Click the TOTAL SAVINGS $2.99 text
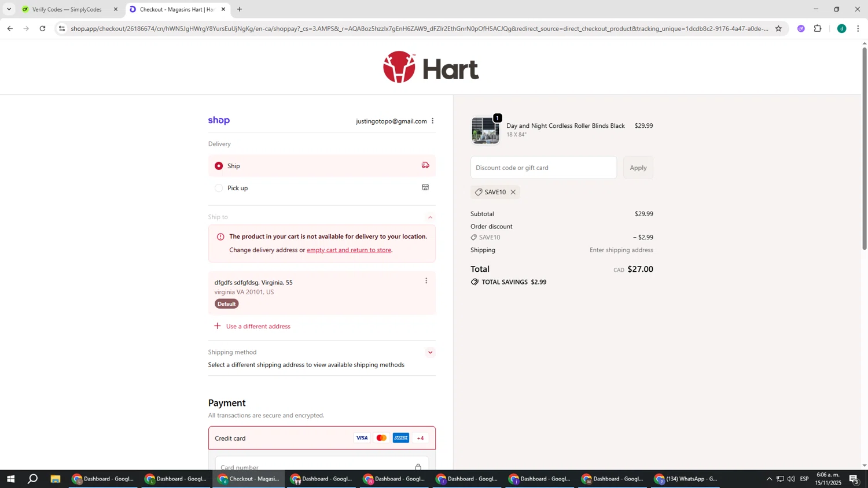Image resolution: width=868 pixels, height=488 pixels. coord(514,282)
